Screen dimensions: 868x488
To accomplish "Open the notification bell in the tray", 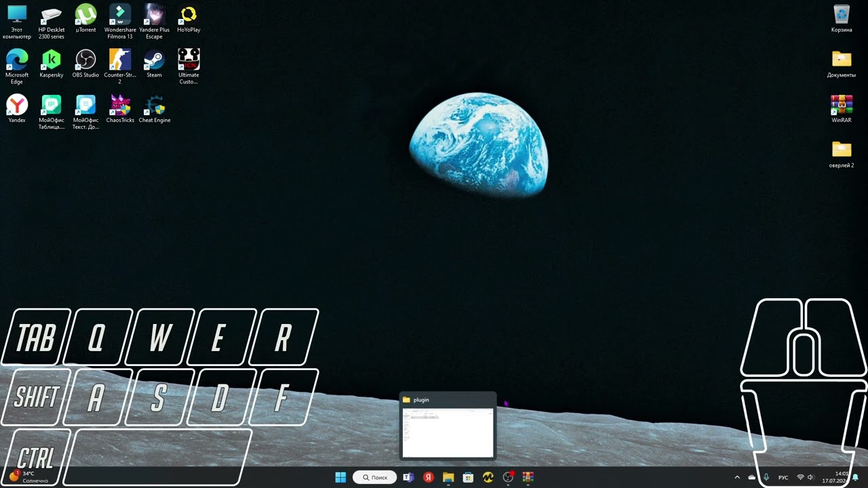I will click(x=856, y=477).
